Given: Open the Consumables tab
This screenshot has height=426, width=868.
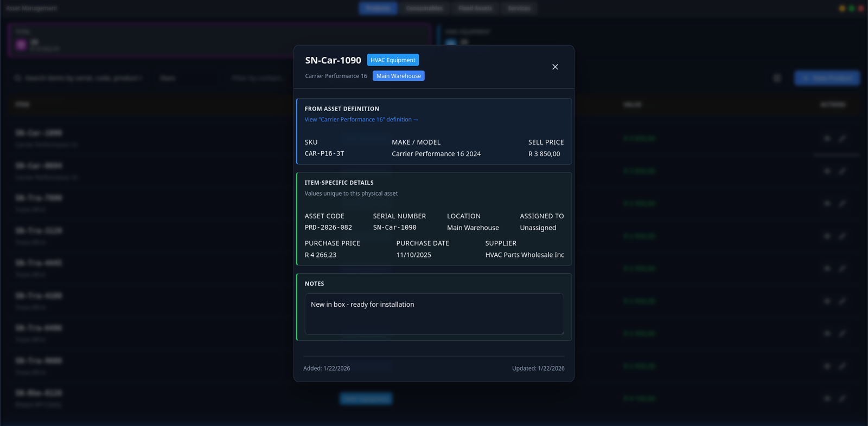Looking at the screenshot, I should click(424, 8).
